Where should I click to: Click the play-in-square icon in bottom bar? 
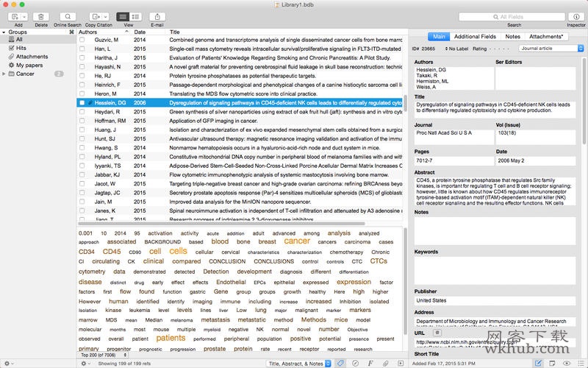pos(401,363)
